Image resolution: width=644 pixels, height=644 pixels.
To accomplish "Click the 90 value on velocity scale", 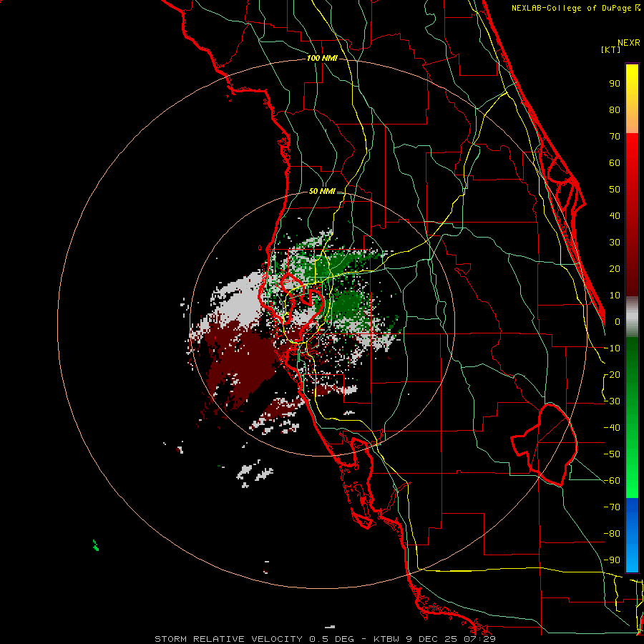I will [615, 84].
